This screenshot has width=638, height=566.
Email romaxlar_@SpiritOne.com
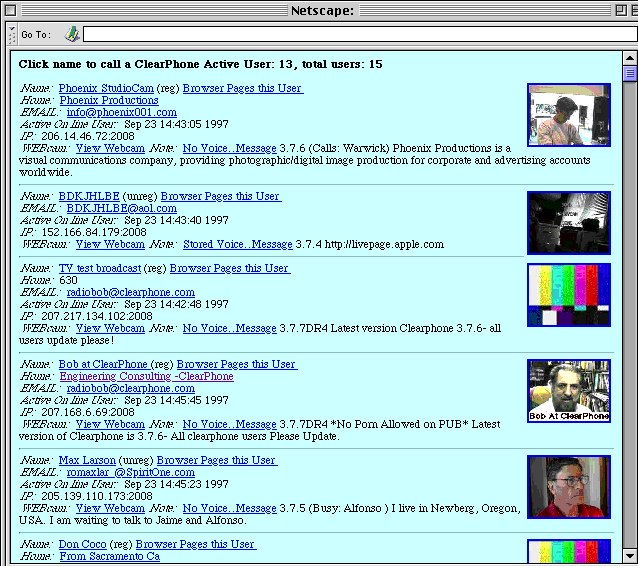[131, 472]
